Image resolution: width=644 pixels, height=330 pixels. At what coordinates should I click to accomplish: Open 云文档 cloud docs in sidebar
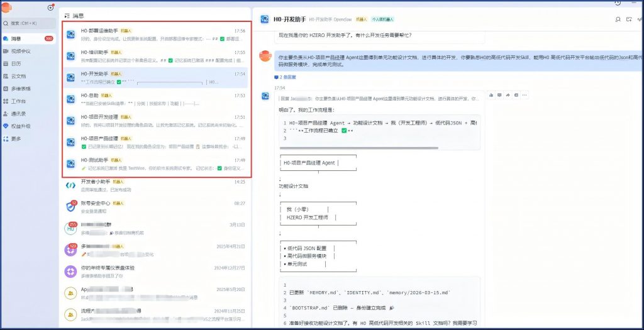pyautogui.click(x=18, y=76)
